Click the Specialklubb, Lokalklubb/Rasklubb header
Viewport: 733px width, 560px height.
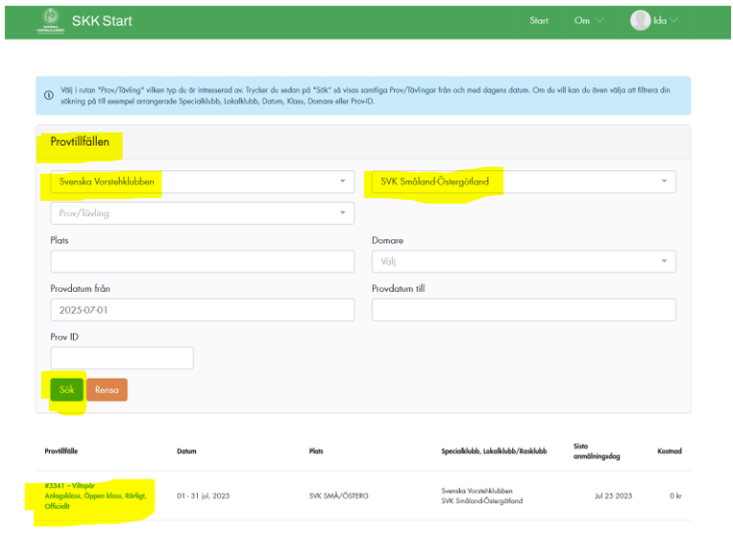494,451
